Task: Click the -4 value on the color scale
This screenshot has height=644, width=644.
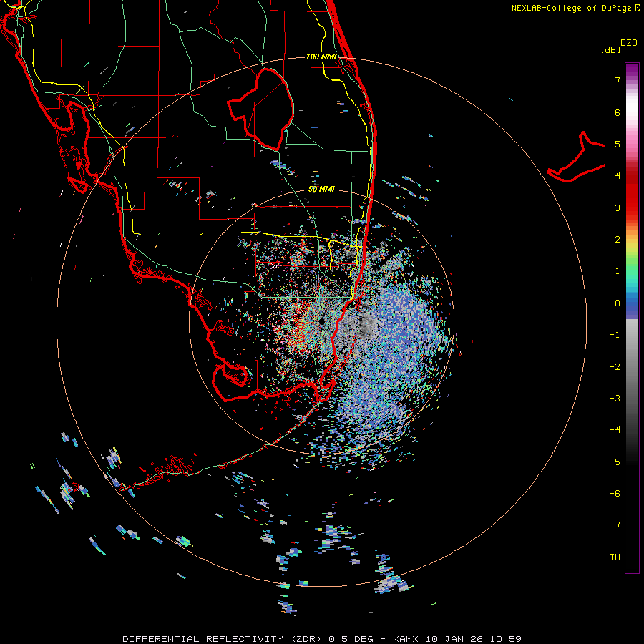Action: [x=615, y=430]
